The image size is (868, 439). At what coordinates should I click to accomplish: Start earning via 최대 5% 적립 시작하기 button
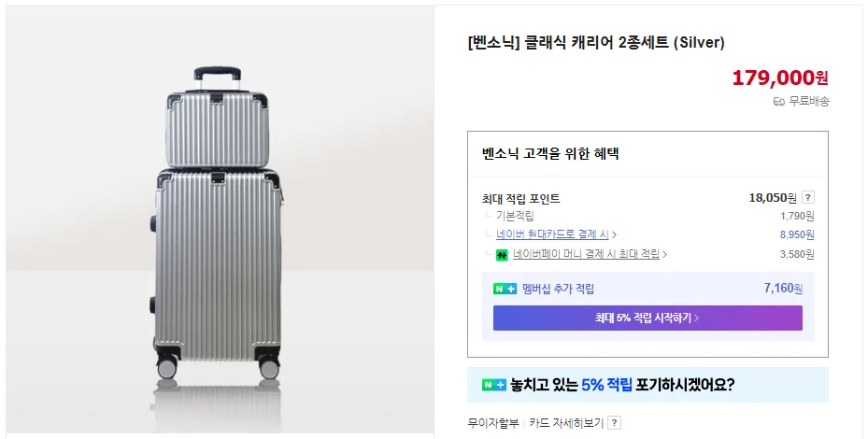coord(647,318)
